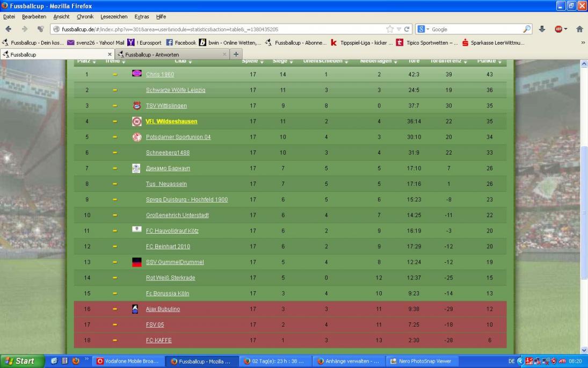Open the Lesezeichen menu
Image resolution: width=588 pixels, height=368 pixels.
112,17
